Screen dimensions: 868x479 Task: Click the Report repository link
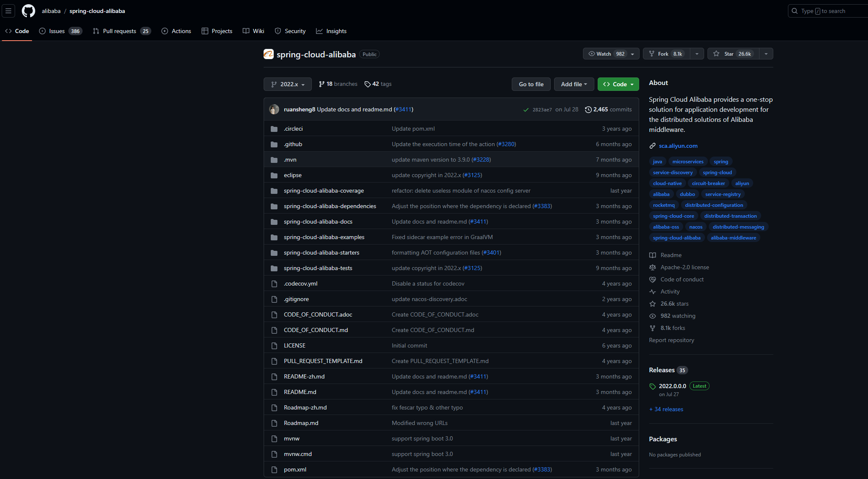(x=671, y=340)
